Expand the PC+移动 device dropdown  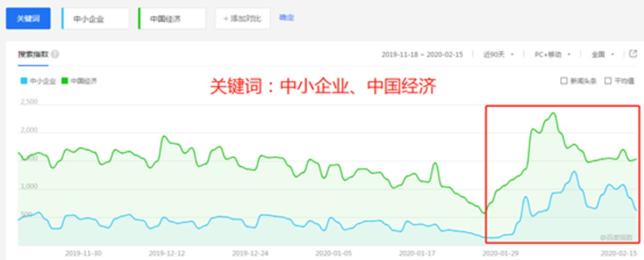click(x=552, y=55)
